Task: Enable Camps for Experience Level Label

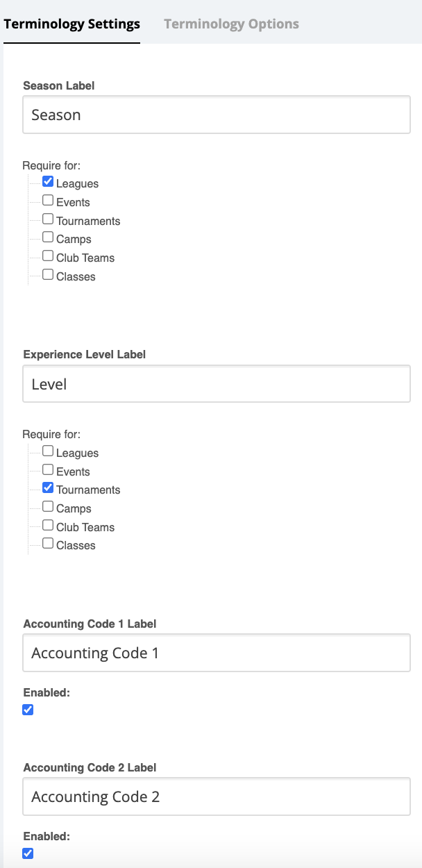Action: click(x=48, y=507)
